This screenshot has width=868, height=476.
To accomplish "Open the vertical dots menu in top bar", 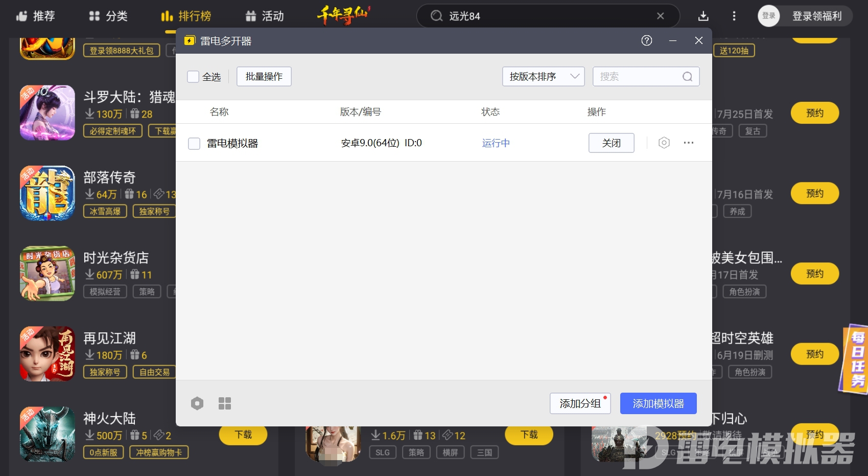I will tap(734, 16).
